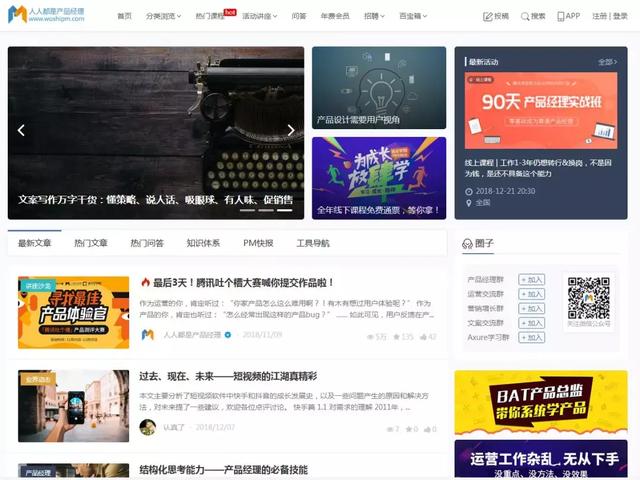Open 年费会员 in navigation bar
Viewport: 640px width, 480px height.
[335, 16]
